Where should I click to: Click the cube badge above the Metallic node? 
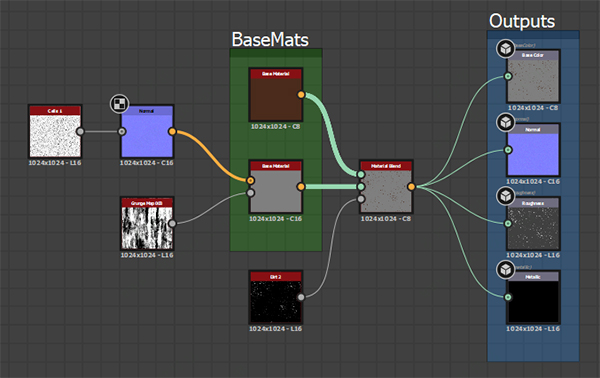click(506, 270)
